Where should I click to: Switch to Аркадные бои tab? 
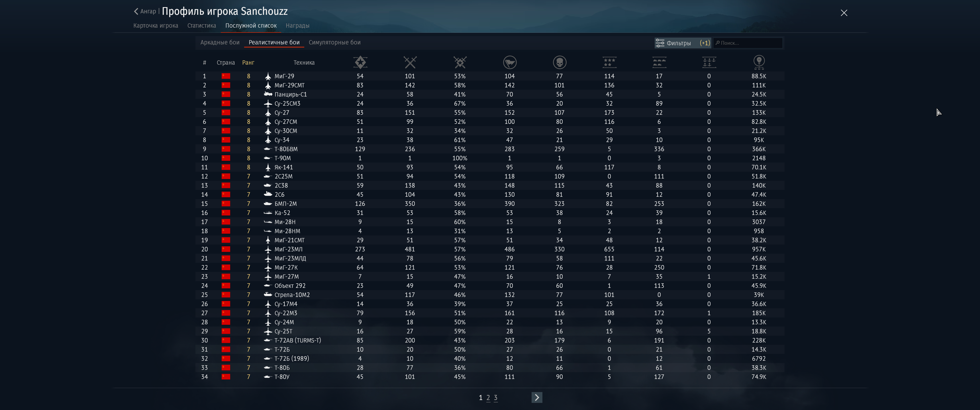coord(220,42)
